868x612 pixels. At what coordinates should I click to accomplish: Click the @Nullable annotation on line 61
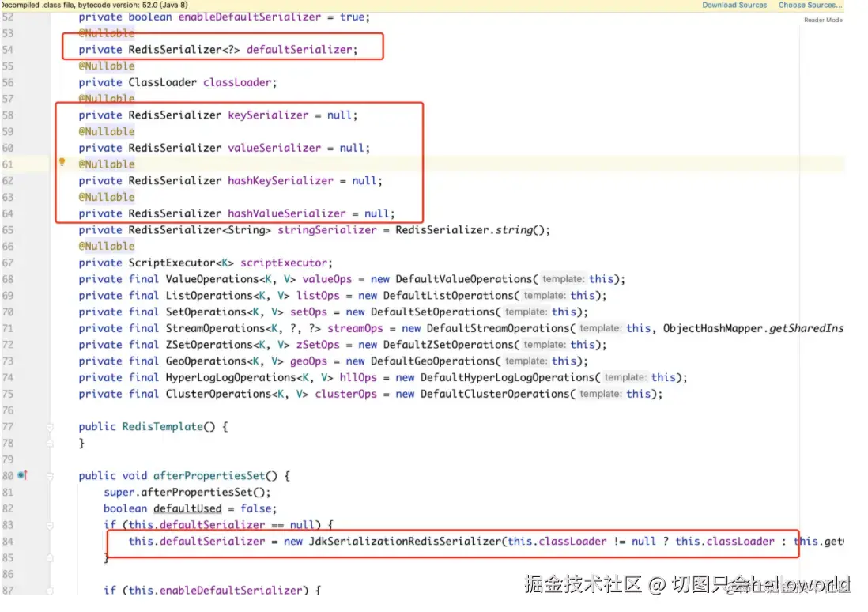point(106,164)
